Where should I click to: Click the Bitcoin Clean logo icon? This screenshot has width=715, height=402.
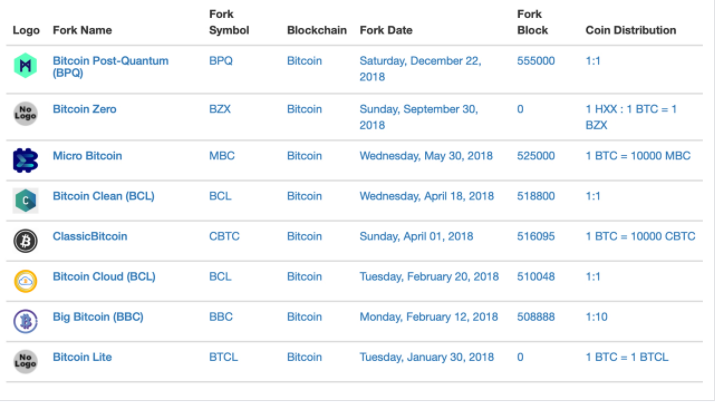point(25,200)
